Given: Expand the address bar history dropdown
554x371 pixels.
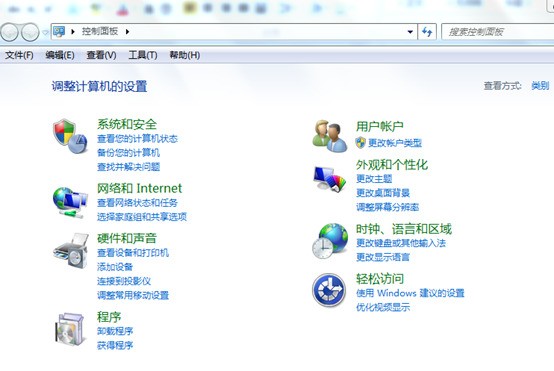Looking at the screenshot, I should [410, 32].
